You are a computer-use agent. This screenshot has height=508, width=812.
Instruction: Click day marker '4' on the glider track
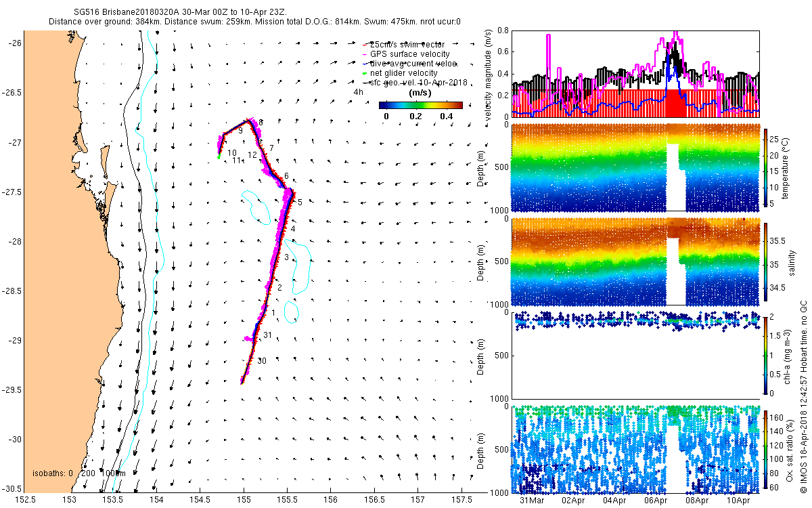(x=293, y=230)
